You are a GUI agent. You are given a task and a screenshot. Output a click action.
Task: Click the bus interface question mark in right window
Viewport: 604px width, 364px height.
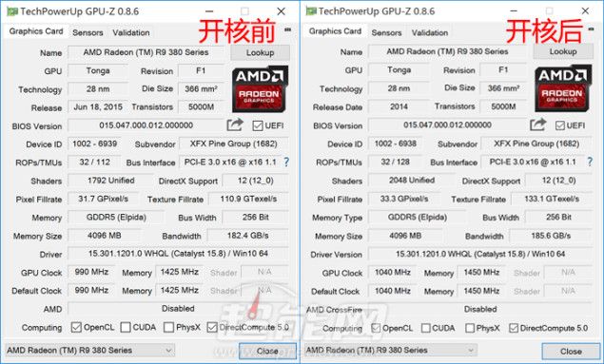pyautogui.click(x=590, y=162)
